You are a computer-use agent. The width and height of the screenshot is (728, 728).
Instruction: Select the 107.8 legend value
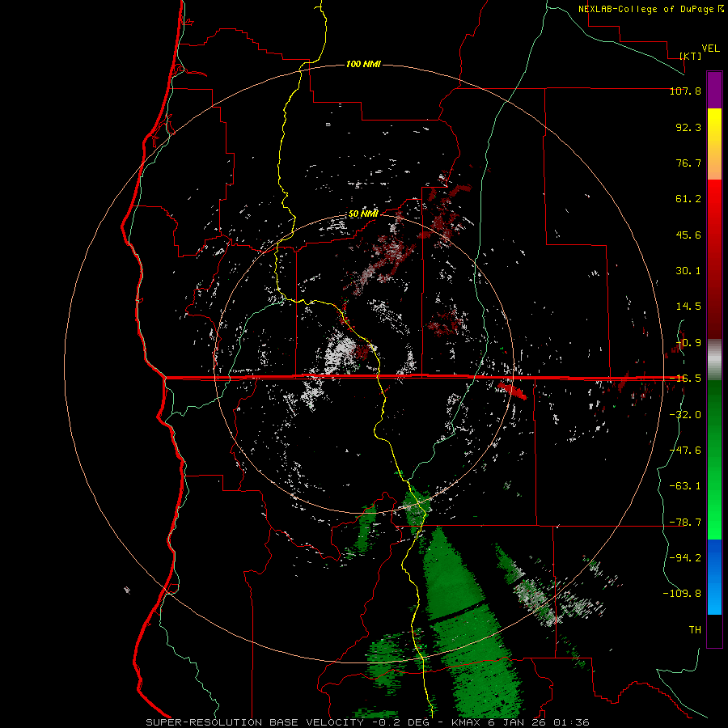coord(685,91)
